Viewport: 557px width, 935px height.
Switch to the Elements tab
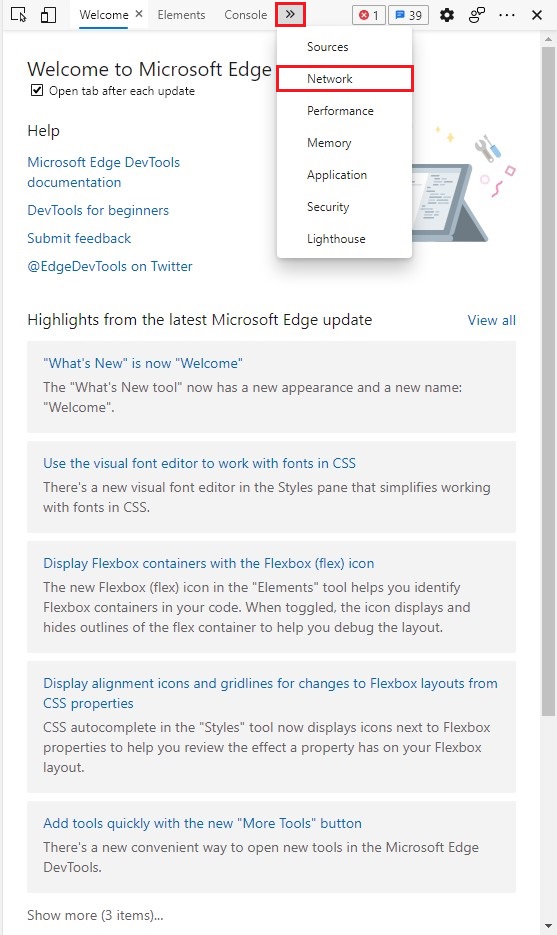tap(181, 15)
